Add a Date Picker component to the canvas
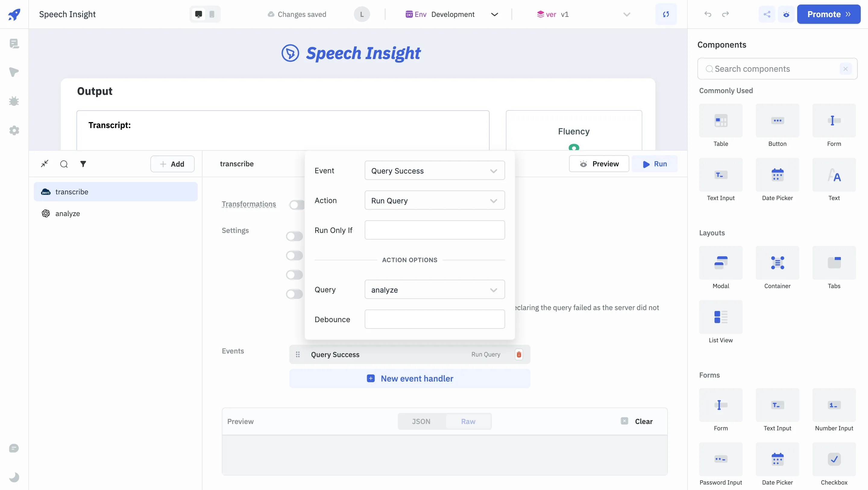The width and height of the screenshot is (868, 490). (x=777, y=179)
